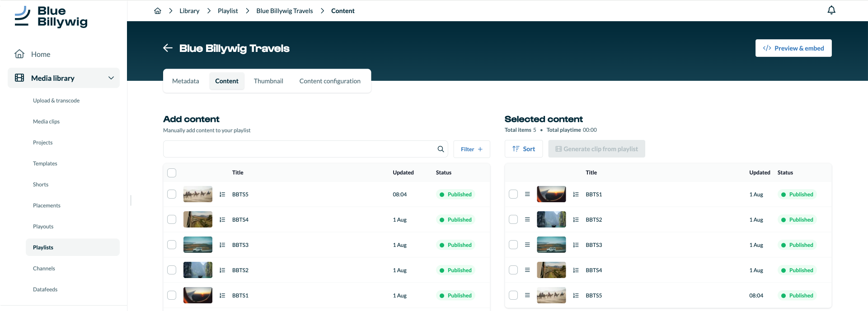Open the Filter options
Screen dimensions: 868x311
[x=472, y=149]
